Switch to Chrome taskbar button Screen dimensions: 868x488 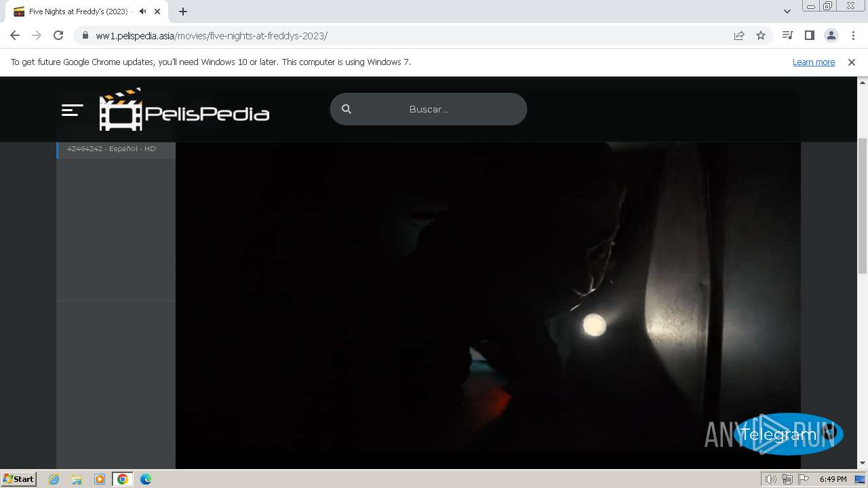point(123,479)
